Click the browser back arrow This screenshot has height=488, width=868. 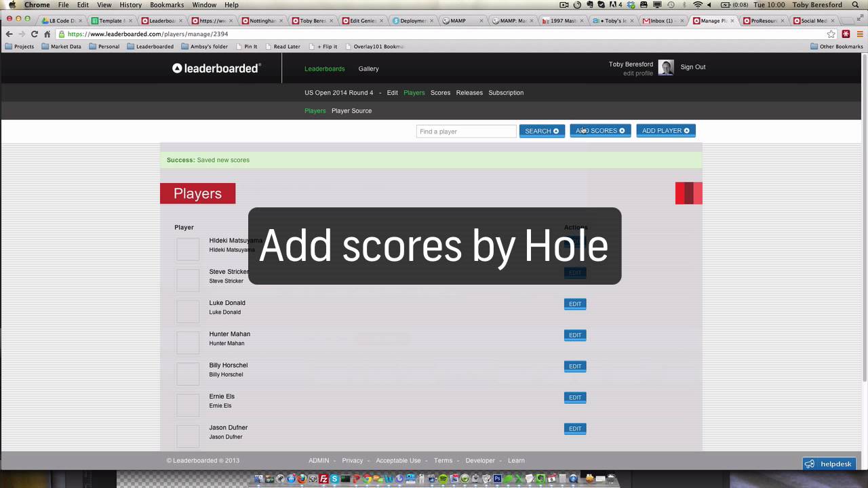pyautogui.click(x=9, y=34)
